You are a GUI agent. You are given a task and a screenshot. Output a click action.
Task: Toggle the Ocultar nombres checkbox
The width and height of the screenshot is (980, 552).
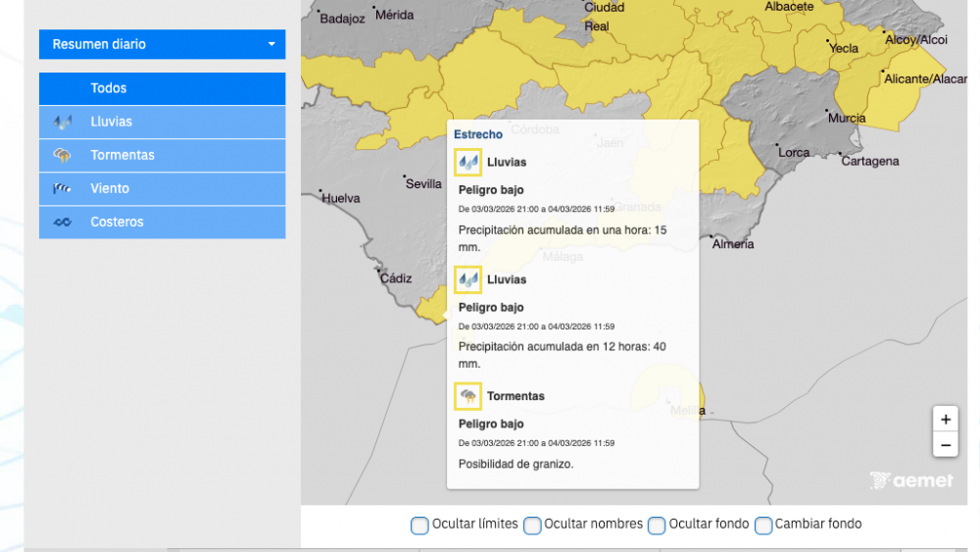532,526
